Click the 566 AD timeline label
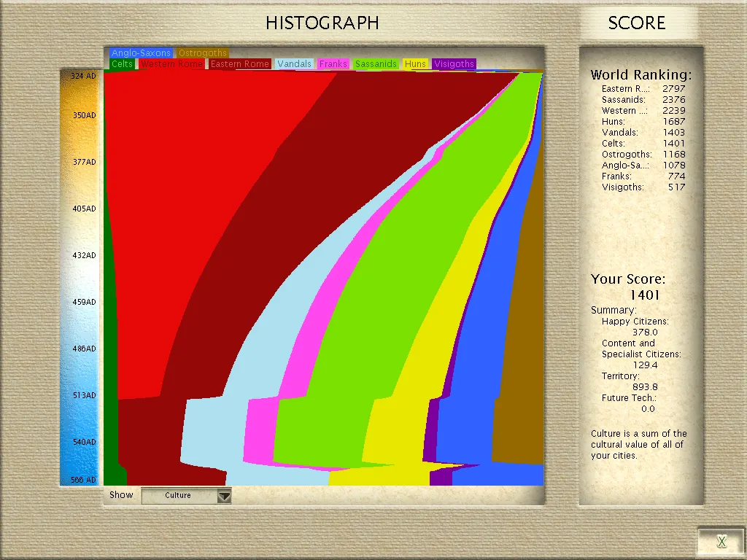Screen dimensions: 747x560 (83, 480)
